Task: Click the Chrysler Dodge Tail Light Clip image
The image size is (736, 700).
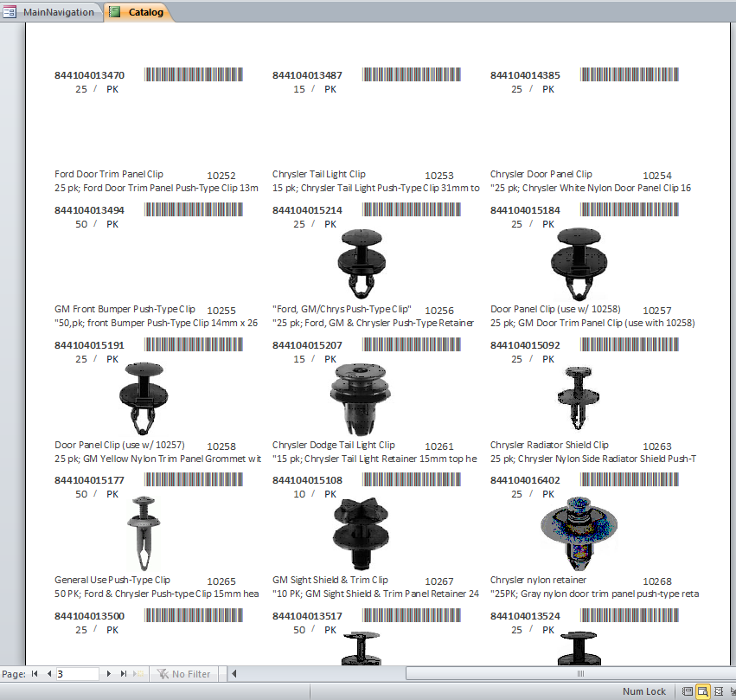Action: (361, 400)
